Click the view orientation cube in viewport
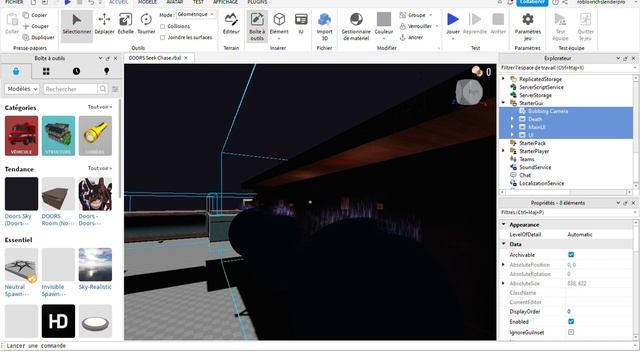This screenshot has width=640, height=360. coord(469,91)
